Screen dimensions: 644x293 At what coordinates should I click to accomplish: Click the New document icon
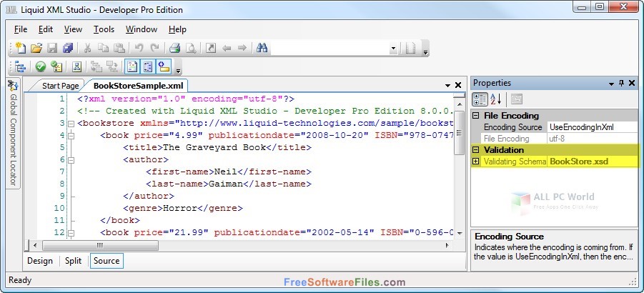click(x=20, y=48)
